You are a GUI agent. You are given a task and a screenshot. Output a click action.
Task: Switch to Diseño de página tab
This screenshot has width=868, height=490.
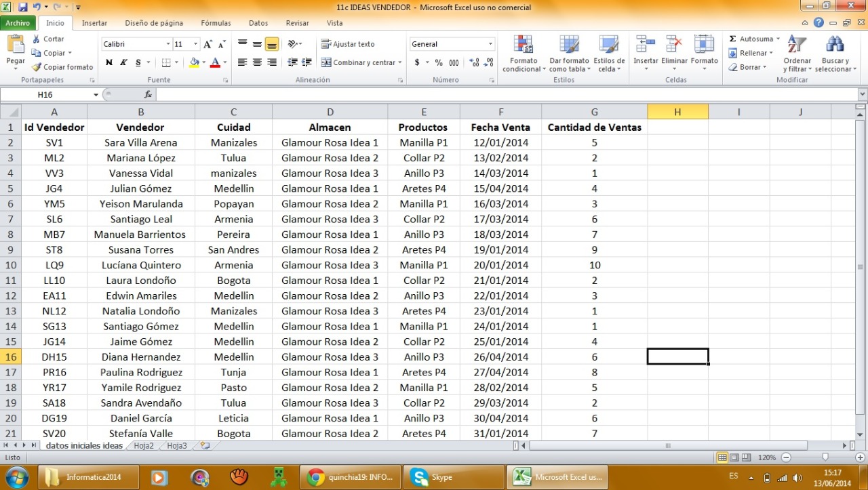click(x=154, y=23)
